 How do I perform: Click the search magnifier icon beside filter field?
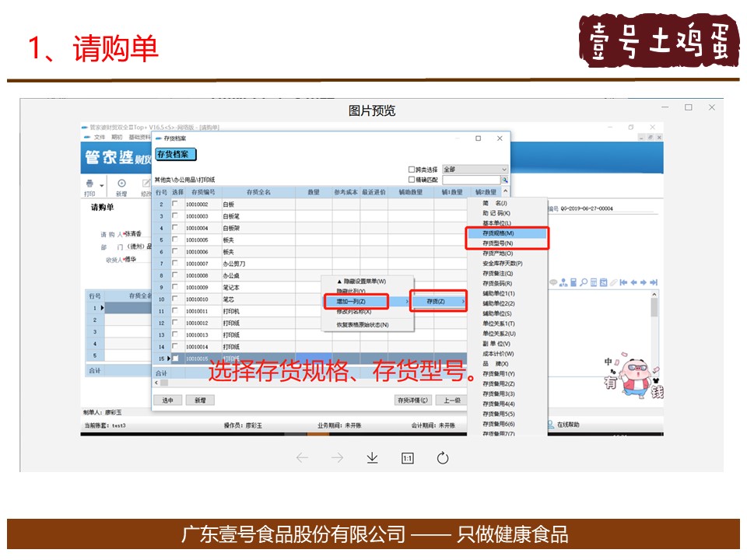tap(504, 180)
